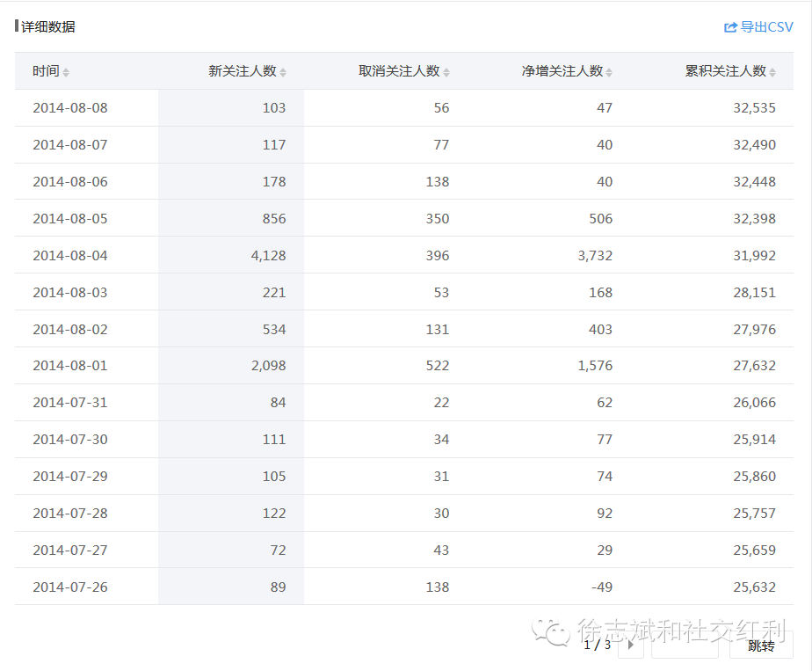
Task: Click cumulative followers value 26,066
Action: 755,403
